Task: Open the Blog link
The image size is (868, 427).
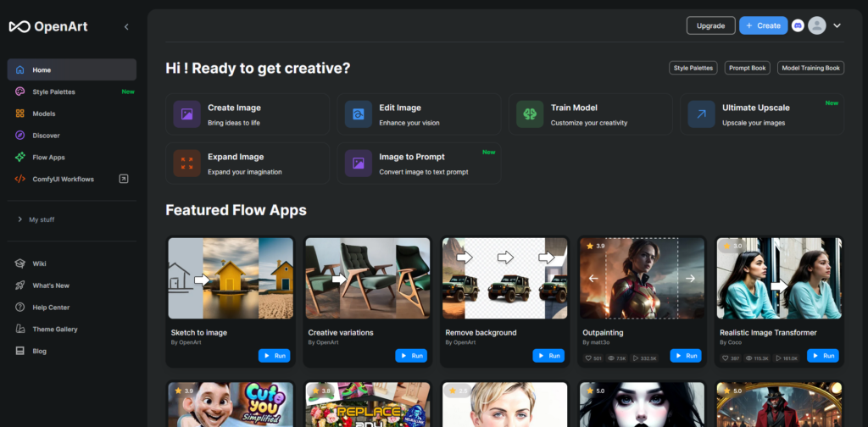Action: (39, 352)
